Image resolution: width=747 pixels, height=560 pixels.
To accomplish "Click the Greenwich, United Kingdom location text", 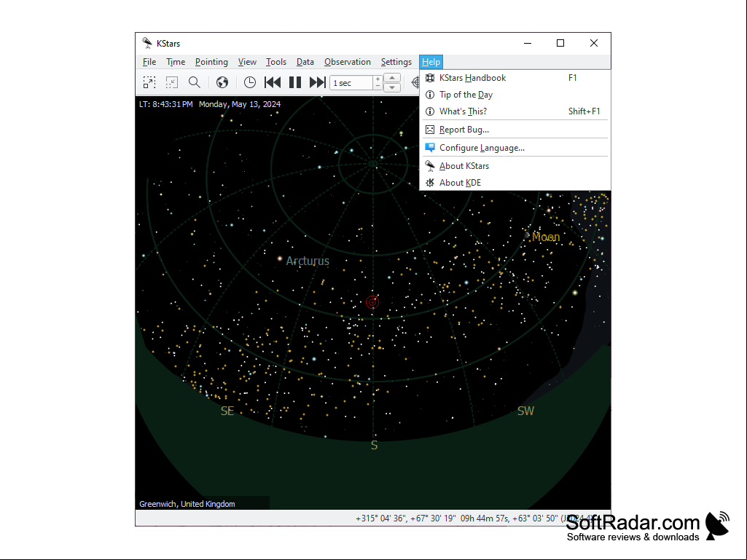I will point(187,504).
